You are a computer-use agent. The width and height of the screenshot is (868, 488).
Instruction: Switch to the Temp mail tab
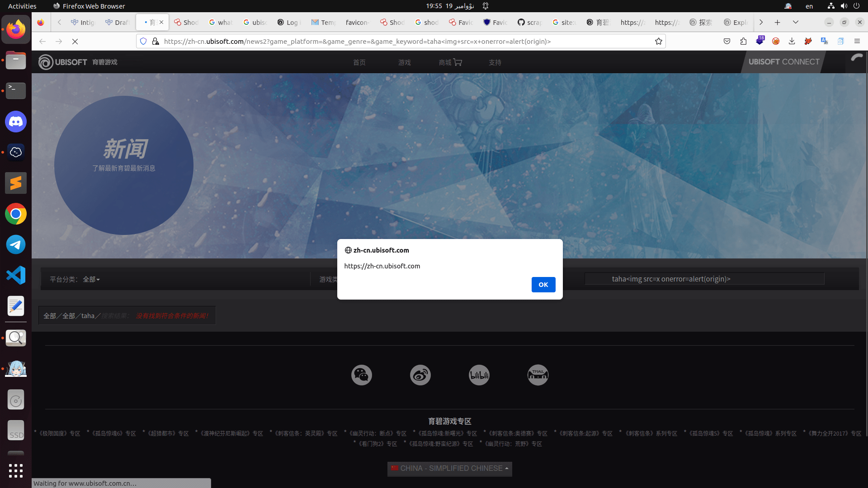coord(324,22)
